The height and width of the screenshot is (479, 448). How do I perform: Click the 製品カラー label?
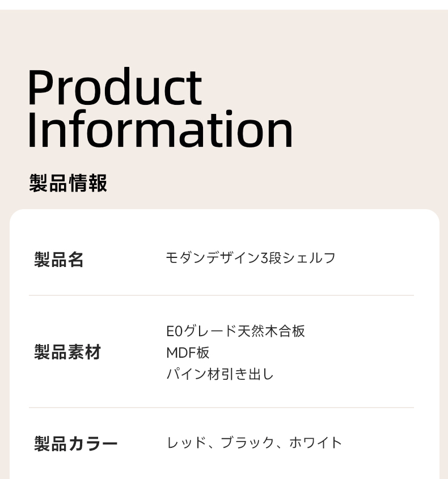[76, 443]
